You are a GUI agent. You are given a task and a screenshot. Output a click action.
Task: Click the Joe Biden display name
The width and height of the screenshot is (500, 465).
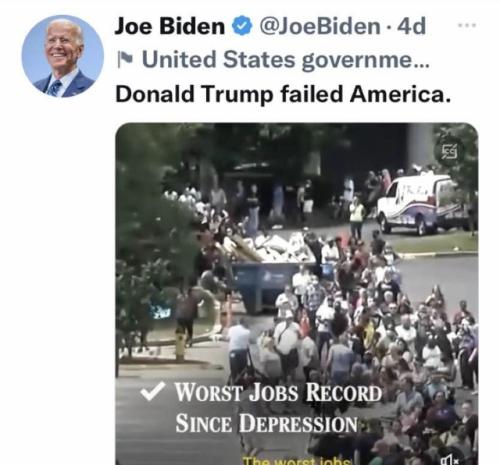(x=170, y=26)
